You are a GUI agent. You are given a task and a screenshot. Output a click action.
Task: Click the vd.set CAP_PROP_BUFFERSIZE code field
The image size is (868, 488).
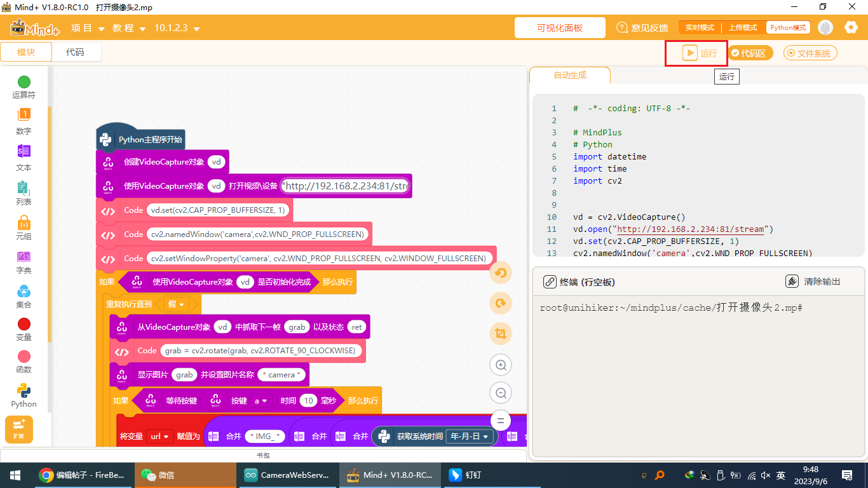tap(218, 210)
